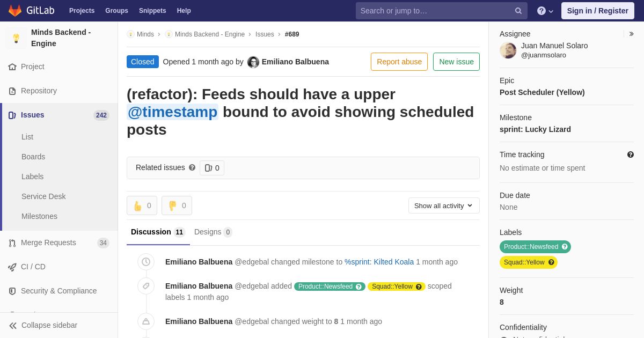The height and width of the screenshot is (338, 644).
Task: Open the Service Desk submenu item
Action: pos(43,196)
